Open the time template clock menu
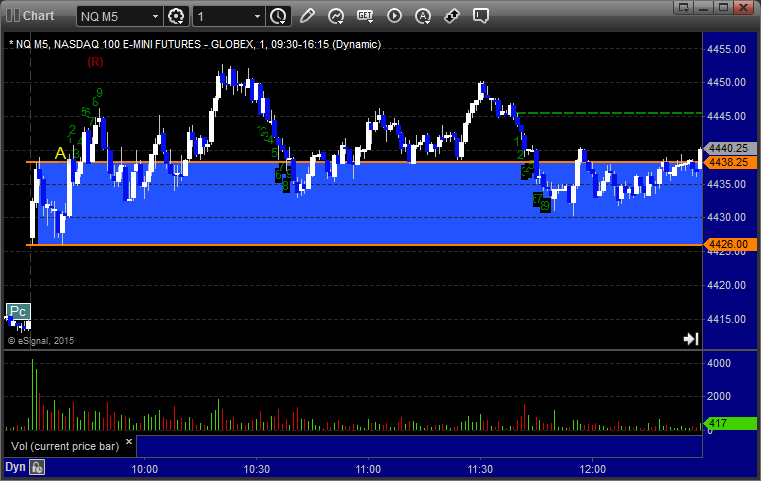Screen dimensions: 761x481 point(278,17)
